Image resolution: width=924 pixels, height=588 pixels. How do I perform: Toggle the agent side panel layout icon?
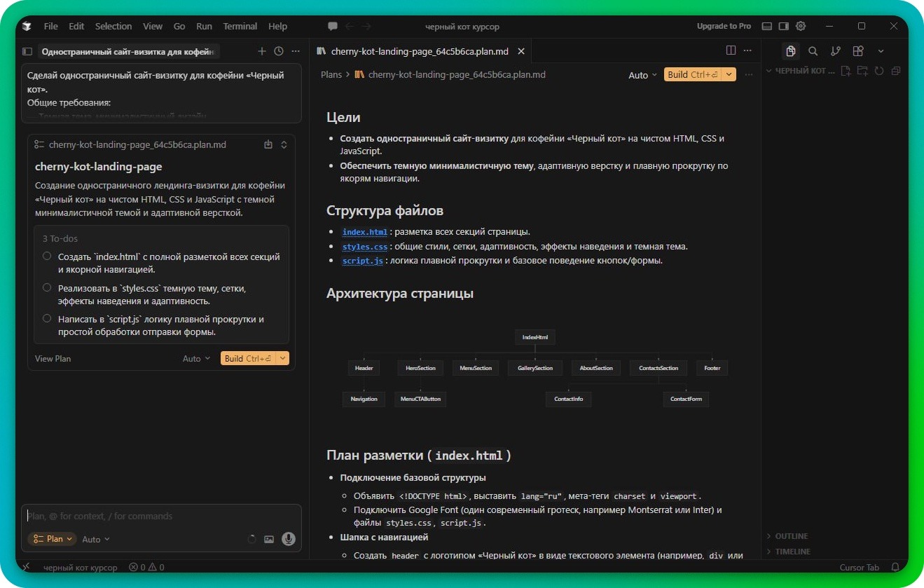(x=27, y=51)
